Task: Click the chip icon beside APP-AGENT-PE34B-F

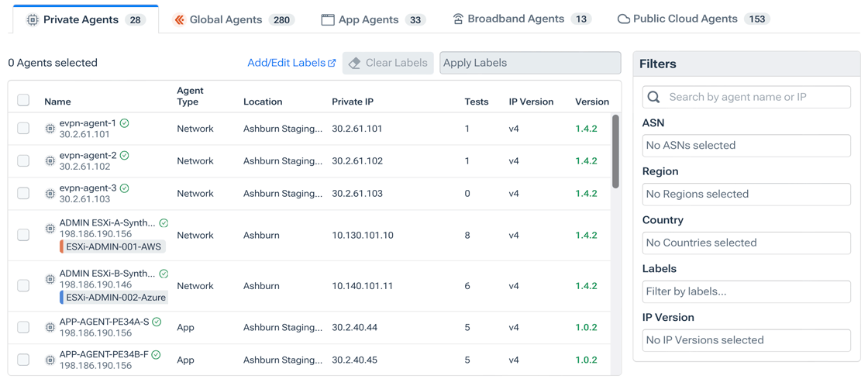Action: tap(50, 360)
